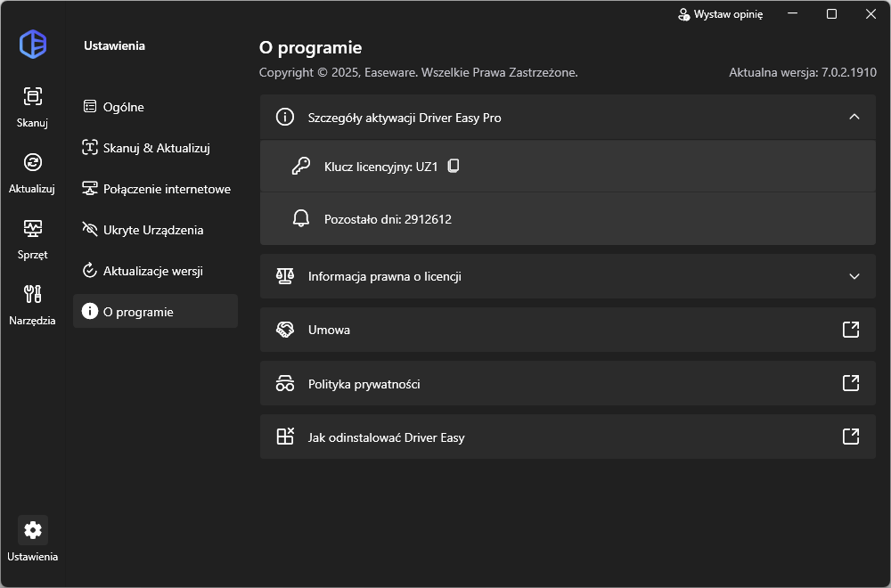Click Aktualna wersja: 7.0.2.1910 text
This screenshot has width=891, height=588.
[x=803, y=72]
